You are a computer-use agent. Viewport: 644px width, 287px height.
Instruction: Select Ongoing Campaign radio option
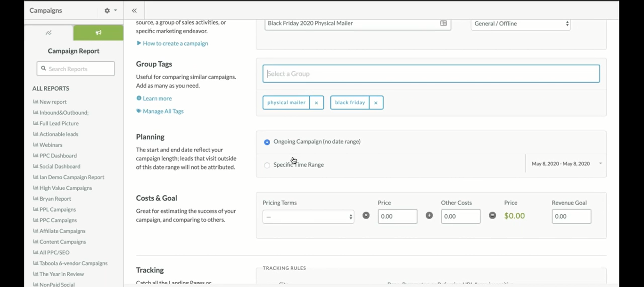(x=267, y=142)
